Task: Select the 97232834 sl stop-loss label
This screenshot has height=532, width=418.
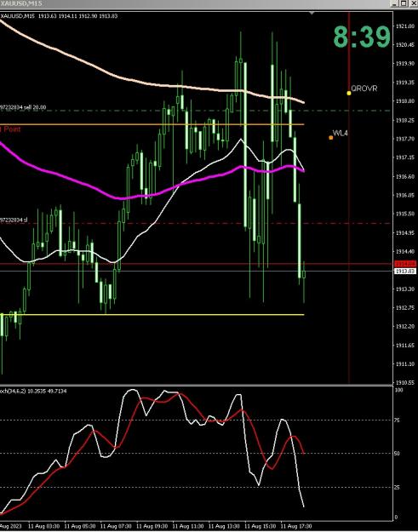Action: [14, 220]
